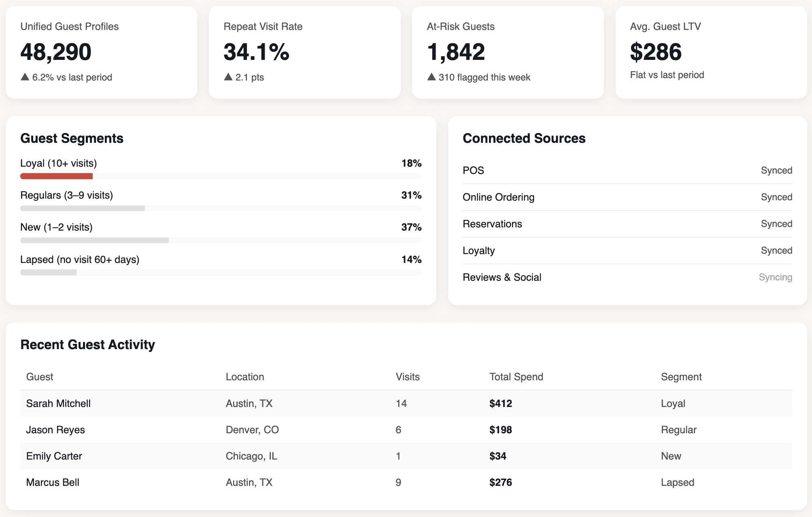812x517 pixels.
Task: Open the Marcus Bell guest row
Action: (406, 482)
